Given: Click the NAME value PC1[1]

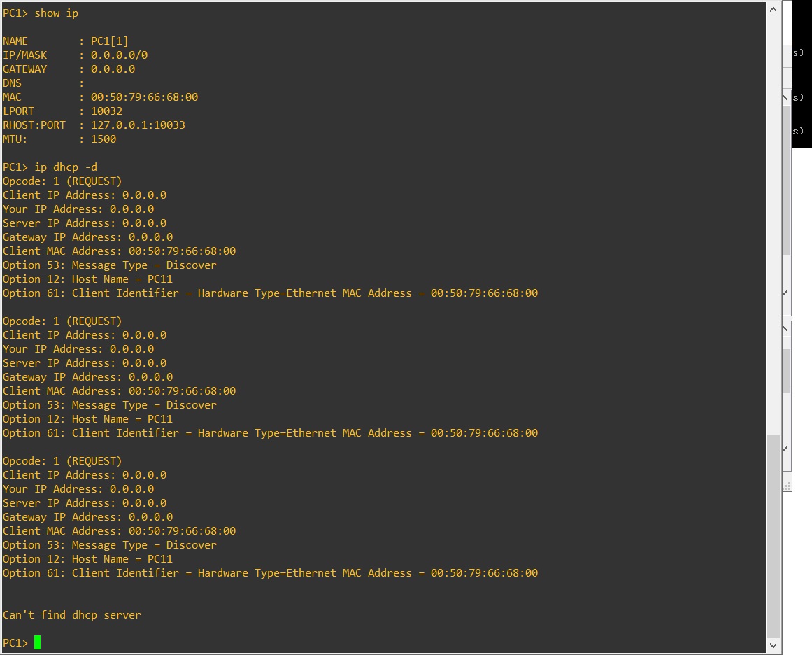Looking at the screenshot, I should (x=110, y=41).
